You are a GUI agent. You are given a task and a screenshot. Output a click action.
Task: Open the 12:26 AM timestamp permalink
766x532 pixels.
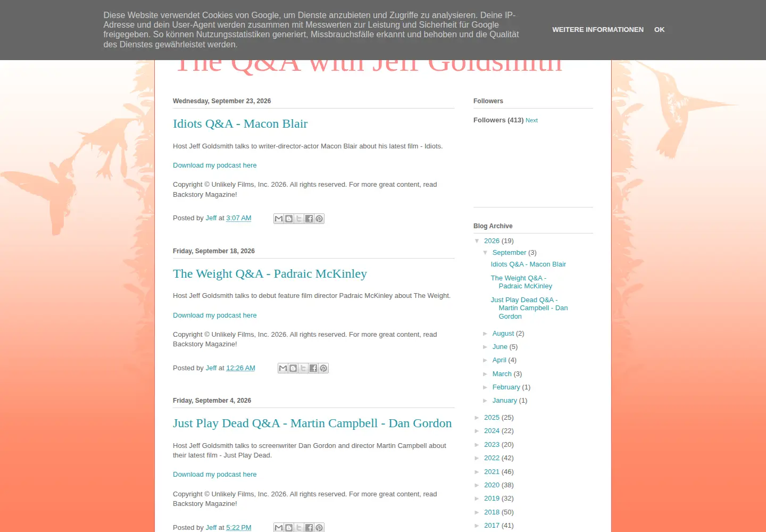tap(240, 368)
